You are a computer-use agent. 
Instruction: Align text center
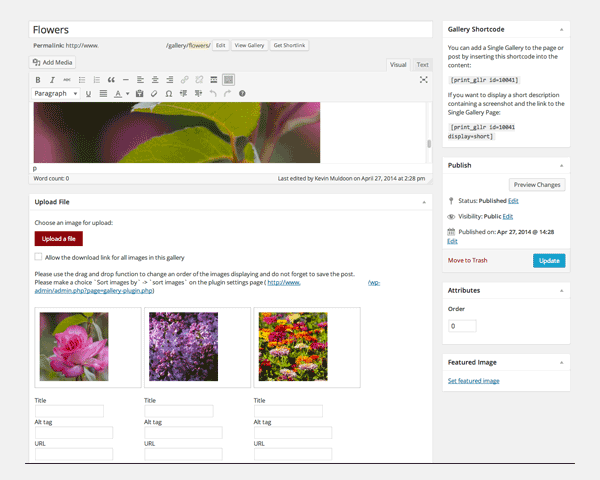[155, 80]
